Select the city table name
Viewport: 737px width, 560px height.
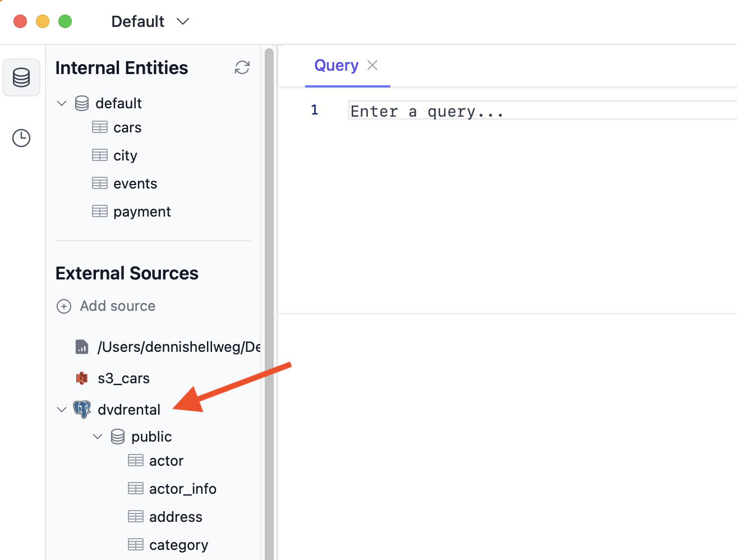tap(125, 156)
